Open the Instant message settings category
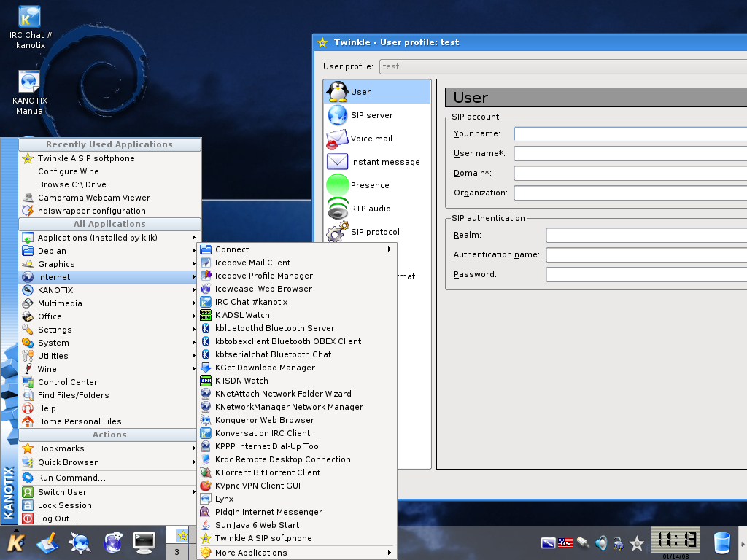This screenshot has height=560, width=747. [377, 162]
